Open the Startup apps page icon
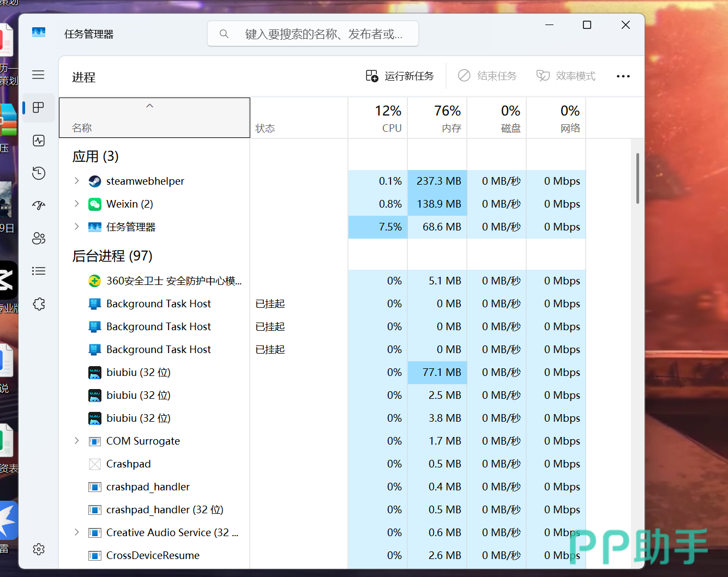This screenshot has width=728, height=577. coord(39,205)
